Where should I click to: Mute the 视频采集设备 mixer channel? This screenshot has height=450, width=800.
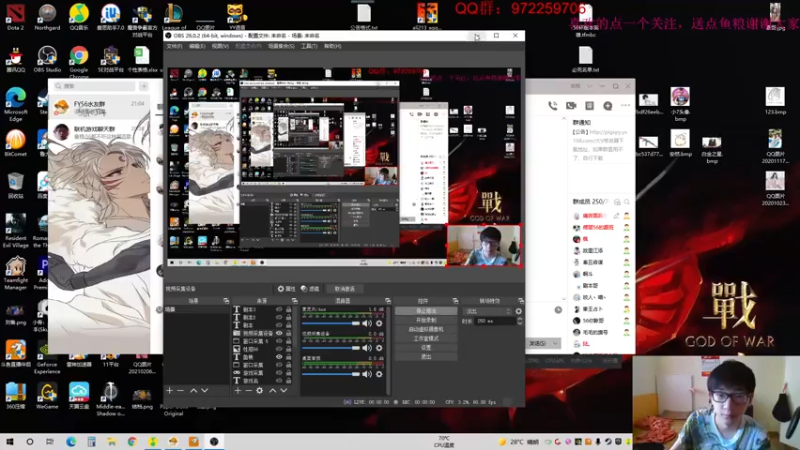pyautogui.click(x=367, y=348)
